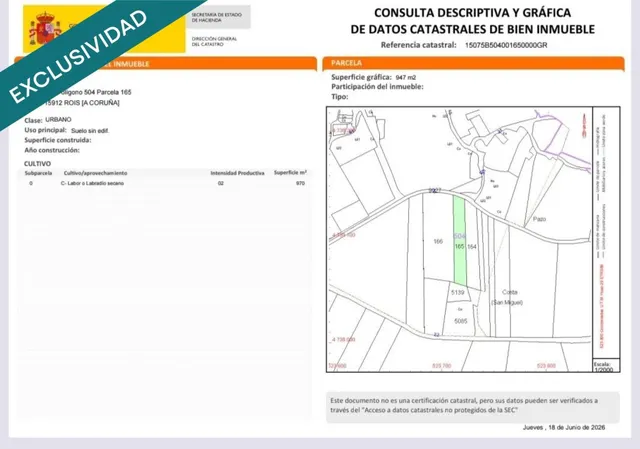Screen dimensions: 640x449
Task: Click the 'Clase:' label
Action: point(33,120)
